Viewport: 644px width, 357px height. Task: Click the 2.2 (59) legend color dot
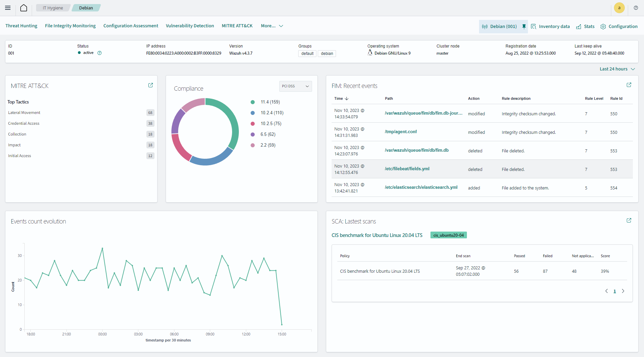point(253,145)
